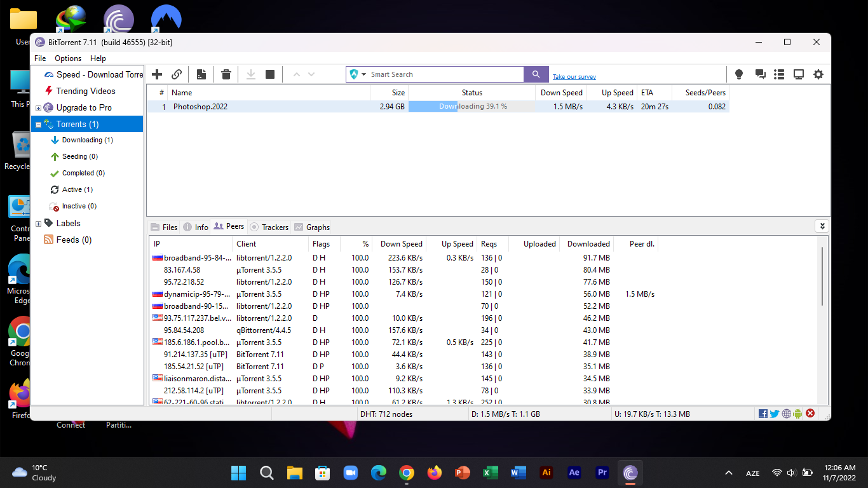The height and width of the screenshot is (488, 868).
Task: Click the Facebook icon in the status bar
Action: [763, 414]
